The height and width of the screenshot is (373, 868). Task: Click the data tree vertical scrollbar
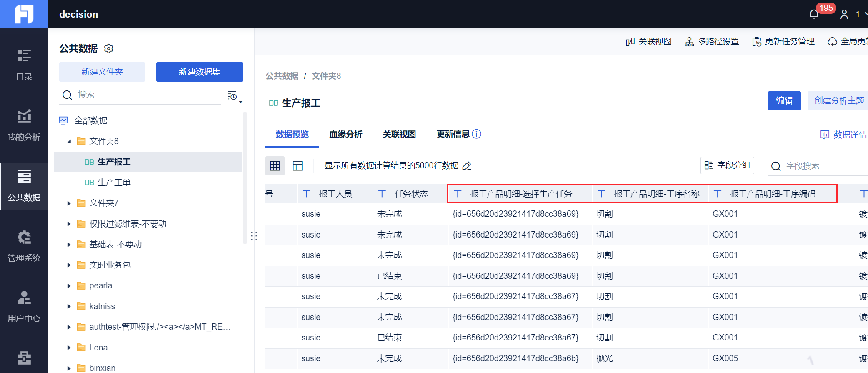[245, 177]
